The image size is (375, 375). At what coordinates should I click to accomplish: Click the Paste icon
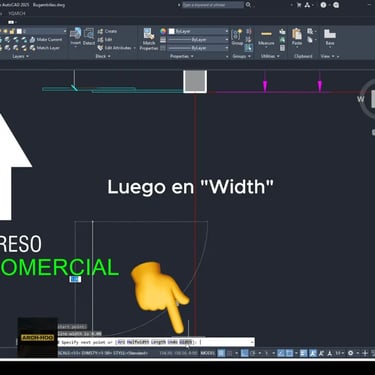(297, 34)
